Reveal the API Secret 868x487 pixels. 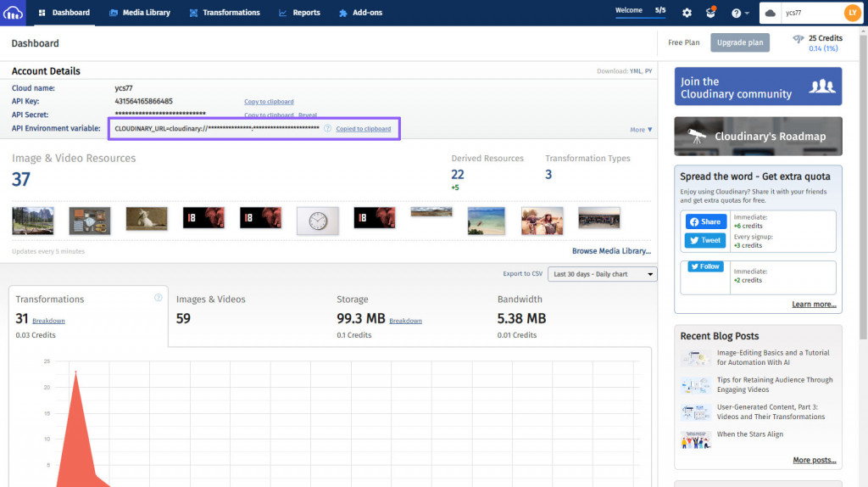click(x=308, y=115)
